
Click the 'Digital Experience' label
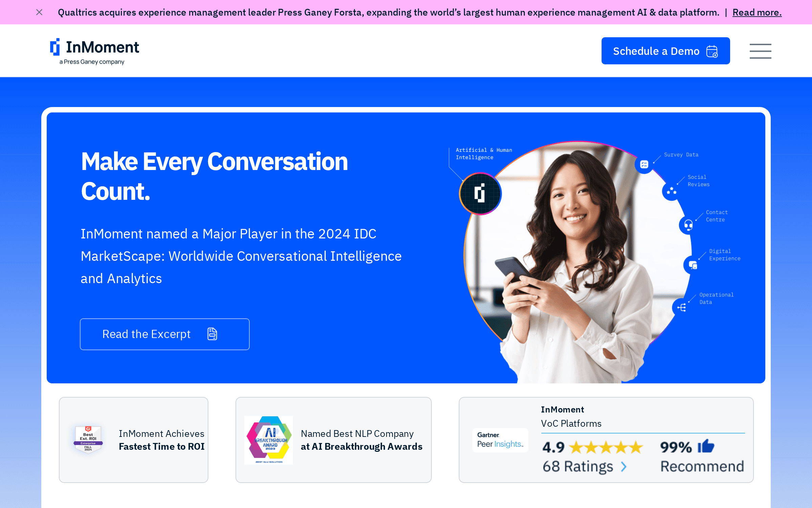coord(725,255)
